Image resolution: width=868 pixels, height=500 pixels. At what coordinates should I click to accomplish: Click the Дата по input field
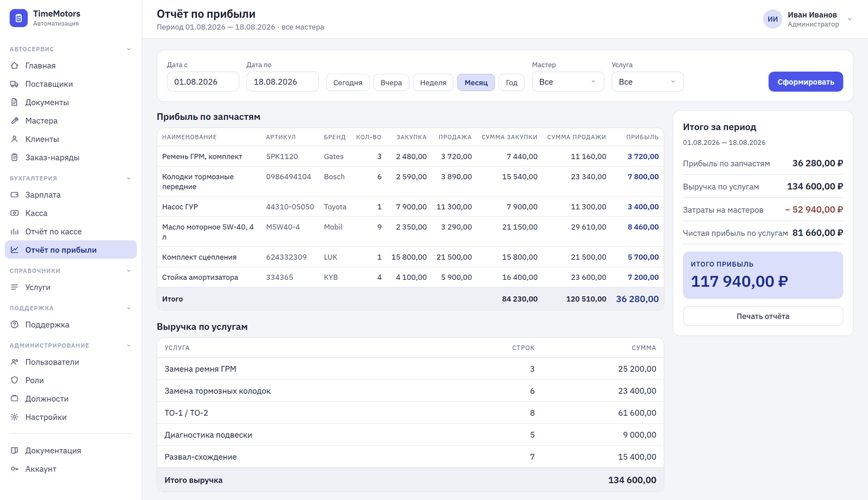click(x=282, y=82)
